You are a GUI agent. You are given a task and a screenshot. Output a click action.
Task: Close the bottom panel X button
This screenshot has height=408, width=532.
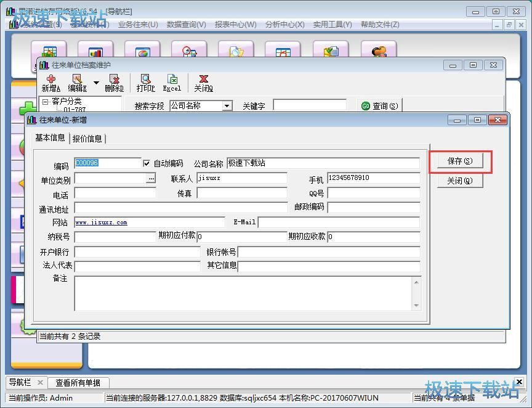coord(519,381)
